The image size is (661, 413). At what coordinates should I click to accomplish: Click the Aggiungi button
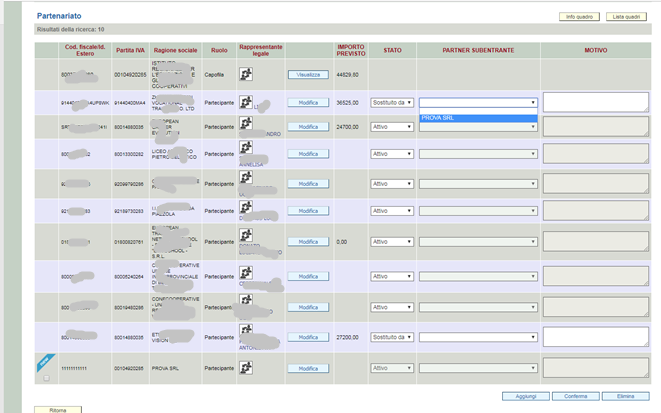click(x=525, y=396)
